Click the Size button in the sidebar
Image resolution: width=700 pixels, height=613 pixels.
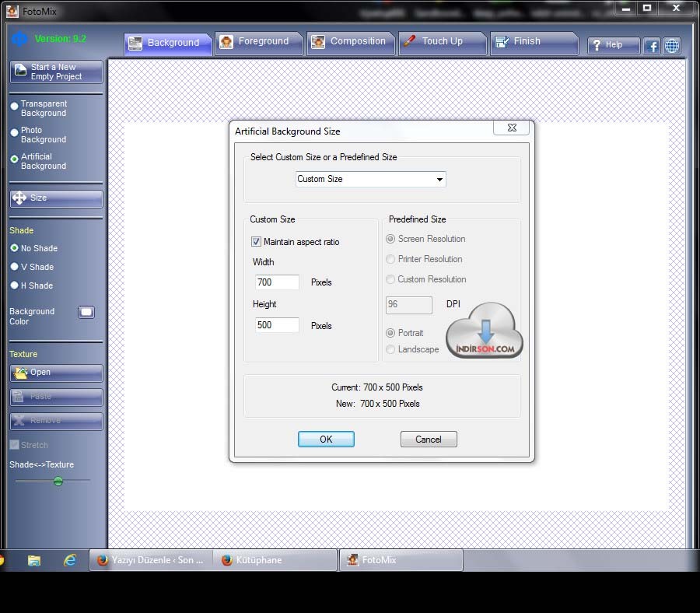coord(56,198)
